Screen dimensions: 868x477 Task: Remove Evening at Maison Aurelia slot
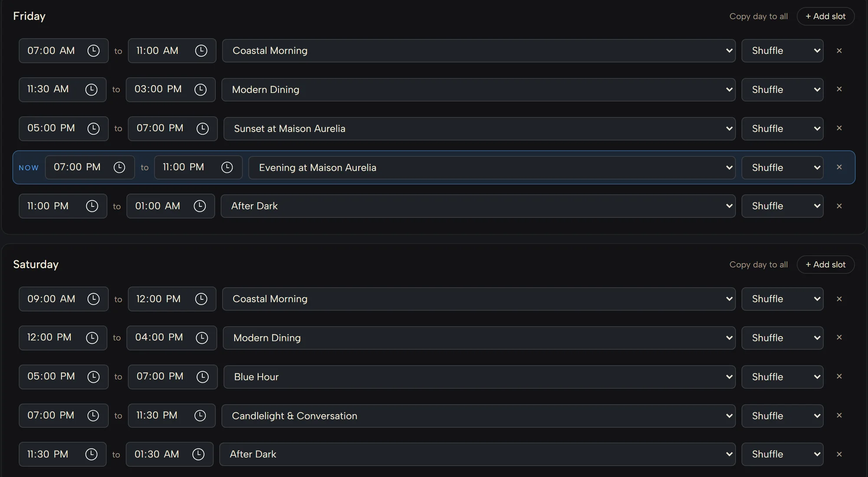[x=839, y=167]
